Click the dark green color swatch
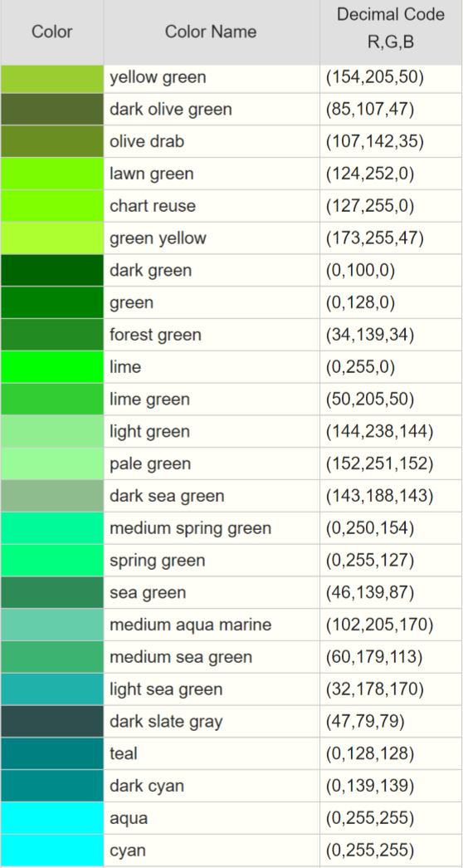The height and width of the screenshot is (868, 463). tap(52, 270)
